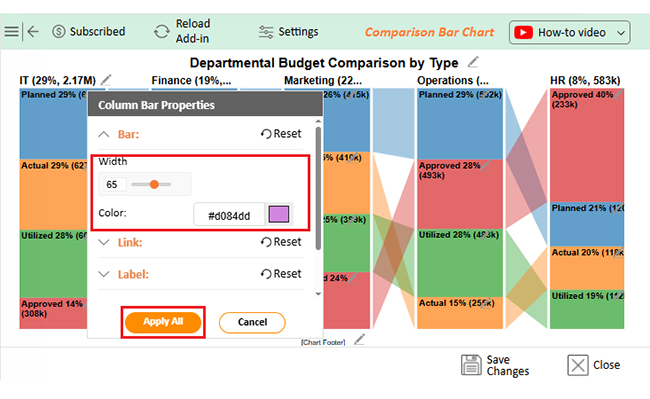Click the Save Changes floppy disk icon
Image resolution: width=650 pixels, height=399 pixels.
[x=471, y=365]
